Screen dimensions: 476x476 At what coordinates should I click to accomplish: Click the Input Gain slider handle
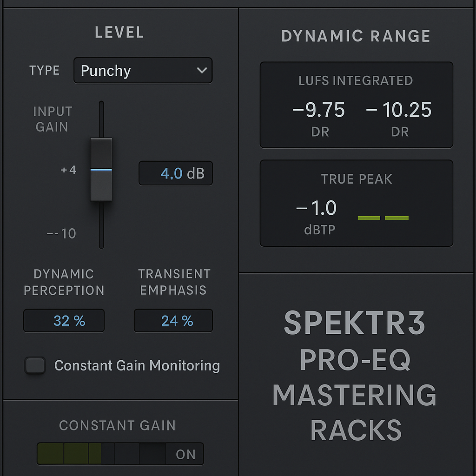pyautogui.click(x=101, y=170)
